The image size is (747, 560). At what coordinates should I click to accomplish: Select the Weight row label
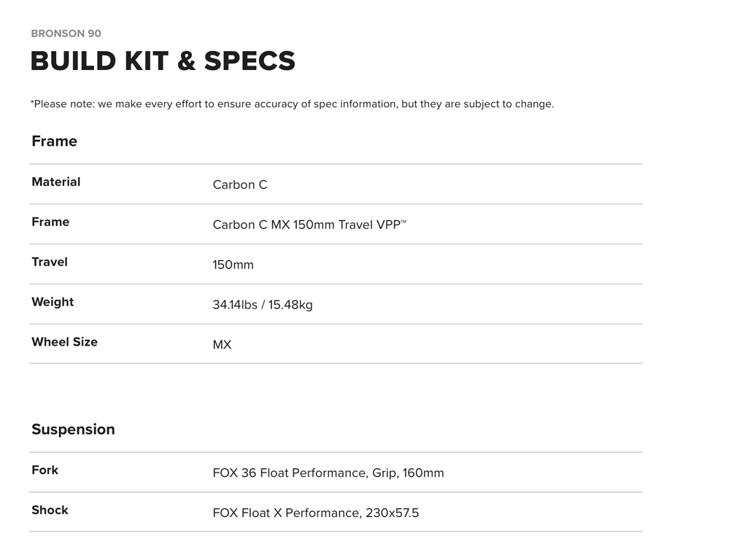[x=53, y=303]
